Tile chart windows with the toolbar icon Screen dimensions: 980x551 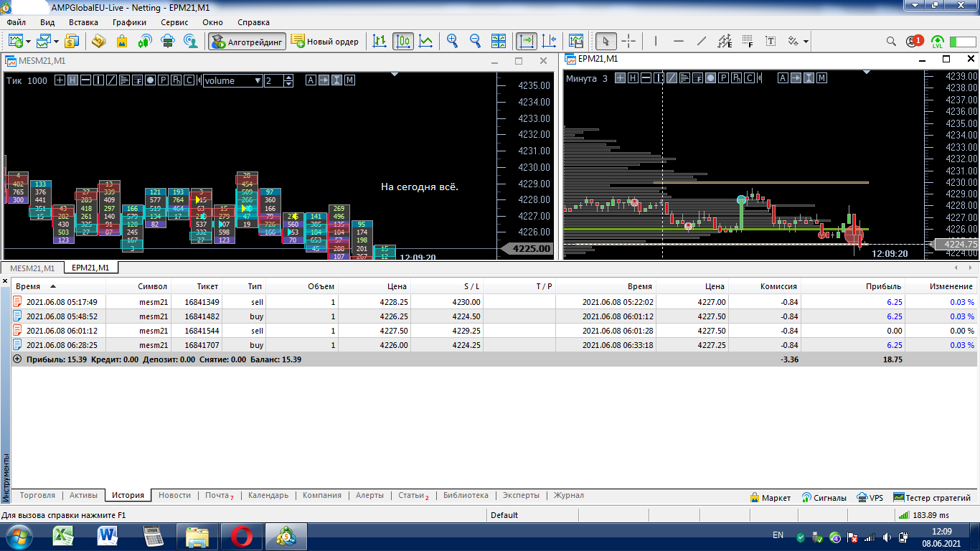tap(499, 41)
